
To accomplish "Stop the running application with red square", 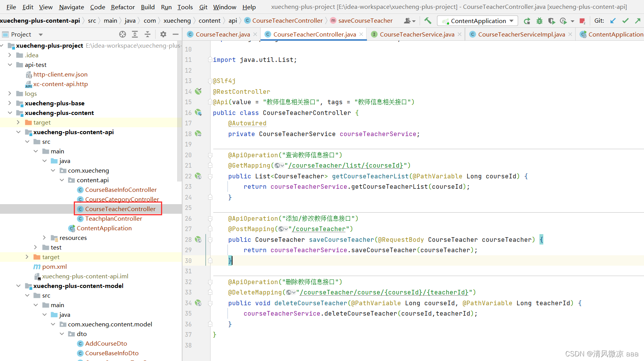I will click(583, 21).
